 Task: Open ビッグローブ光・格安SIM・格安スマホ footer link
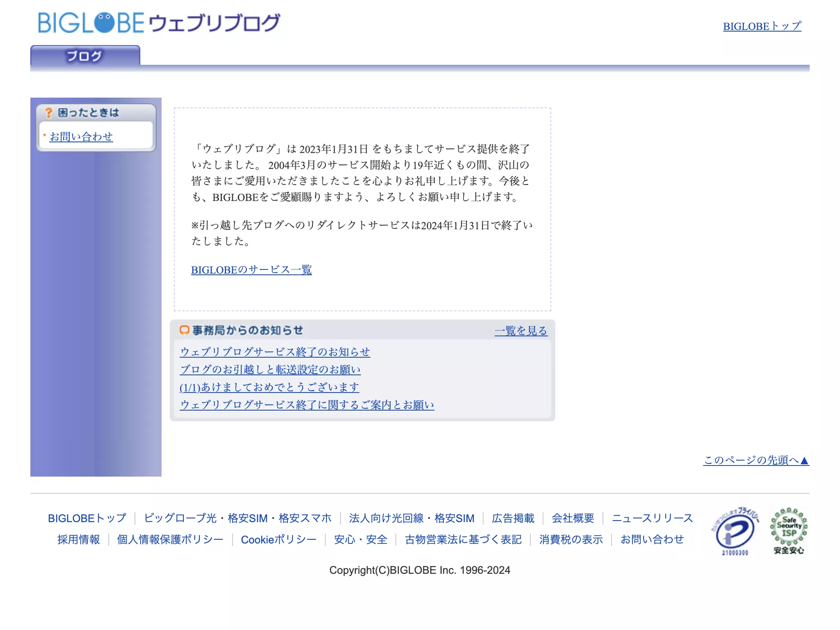pyautogui.click(x=237, y=518)
